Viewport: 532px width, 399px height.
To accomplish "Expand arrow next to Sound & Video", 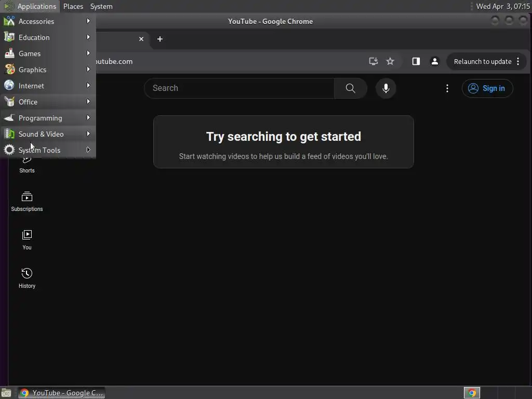I will coord(88,134).
